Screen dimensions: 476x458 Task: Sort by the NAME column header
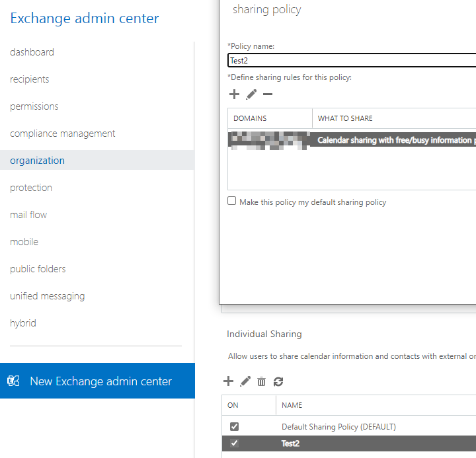tap(376, 405)
